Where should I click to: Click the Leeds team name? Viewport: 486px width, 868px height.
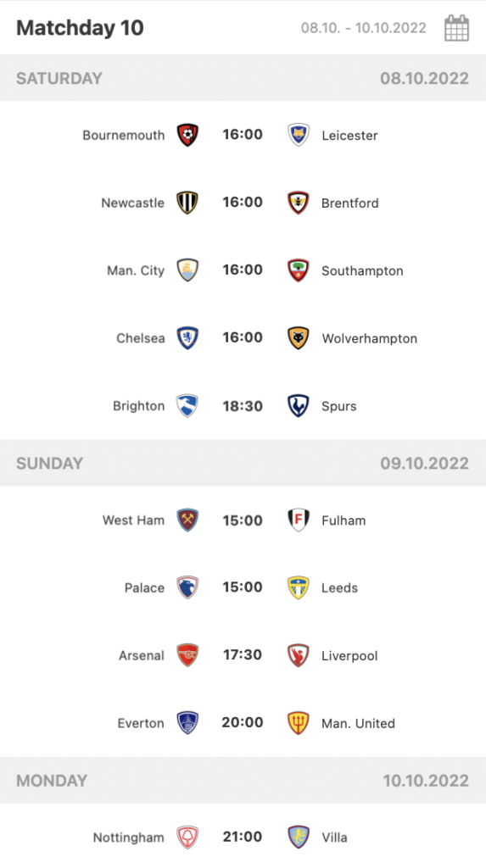coord(340,588)
